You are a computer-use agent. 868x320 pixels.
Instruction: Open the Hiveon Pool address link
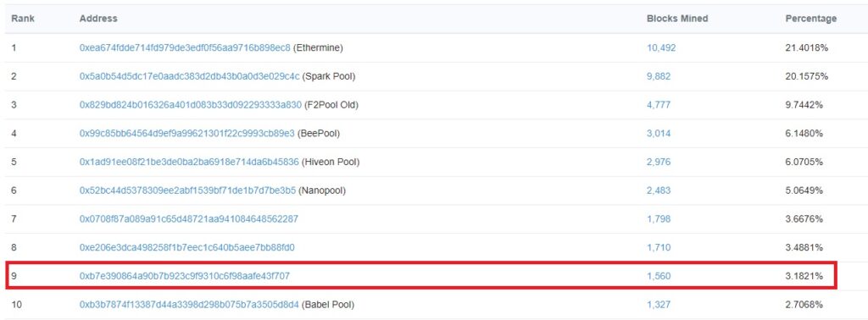point(189,162)
